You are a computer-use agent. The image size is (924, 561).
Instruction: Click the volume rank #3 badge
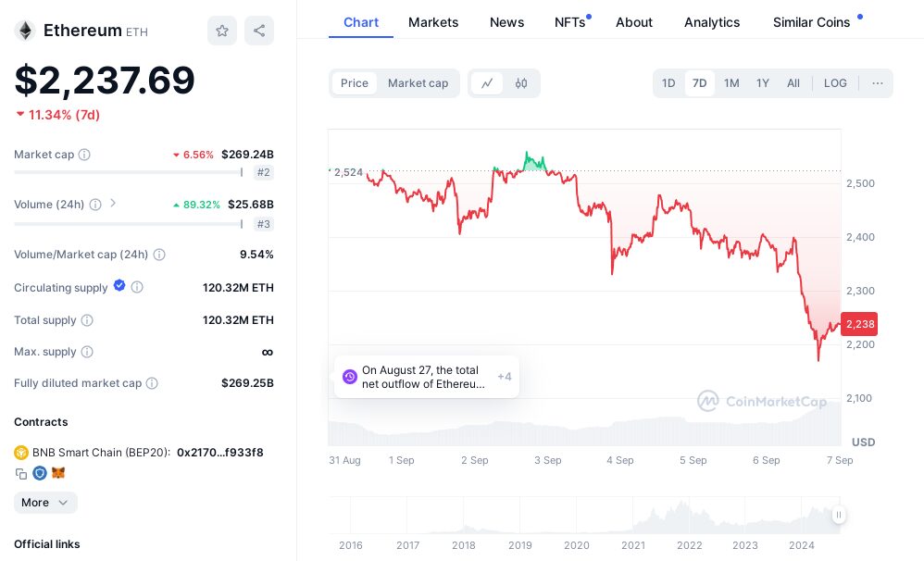coord(264,224)
